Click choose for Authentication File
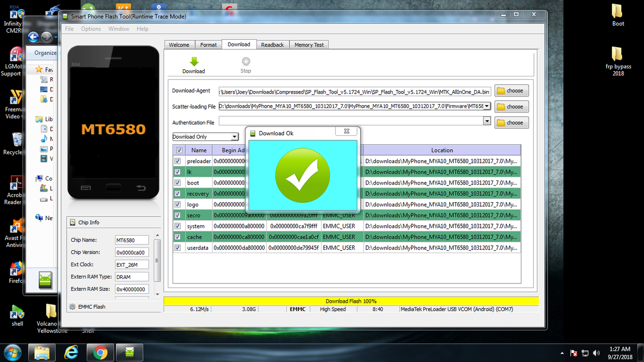644x362 pixels. (x=512, y=123)
